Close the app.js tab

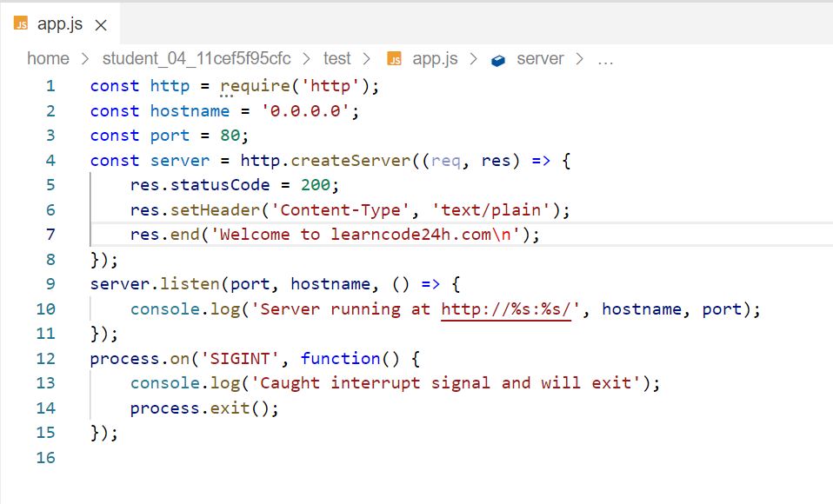(x=100, y=25)
